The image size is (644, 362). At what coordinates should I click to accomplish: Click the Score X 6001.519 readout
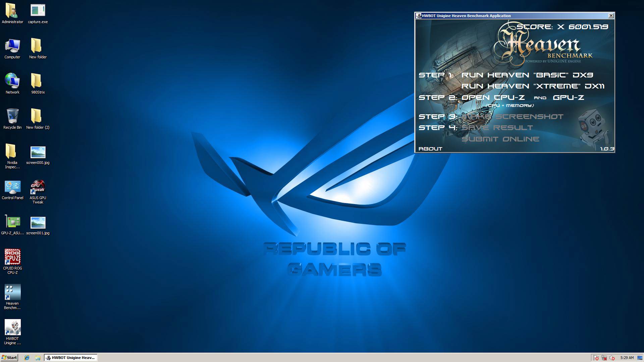562,27
